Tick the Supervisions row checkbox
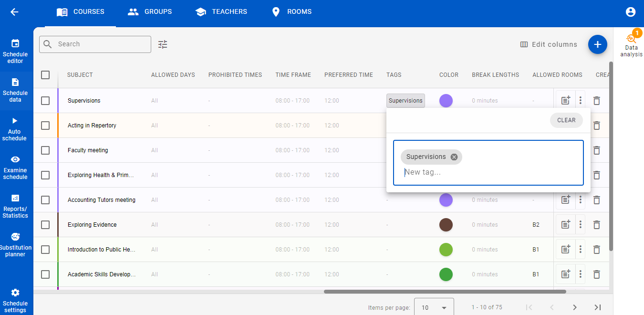This screenshot has height=315, width=644. (x=45, y=101)
